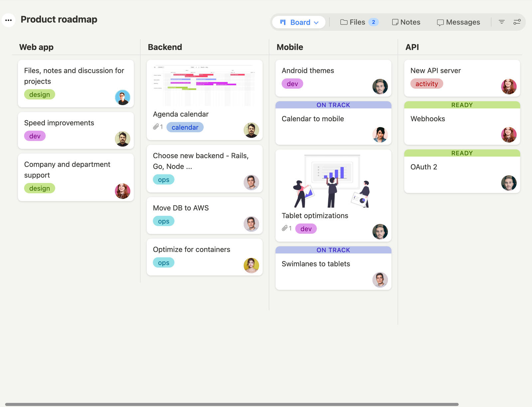Image resolution: width=532 pixels, height=407 pixels.
Task: Switch to the Notes tab
Action: pos(406,22)
